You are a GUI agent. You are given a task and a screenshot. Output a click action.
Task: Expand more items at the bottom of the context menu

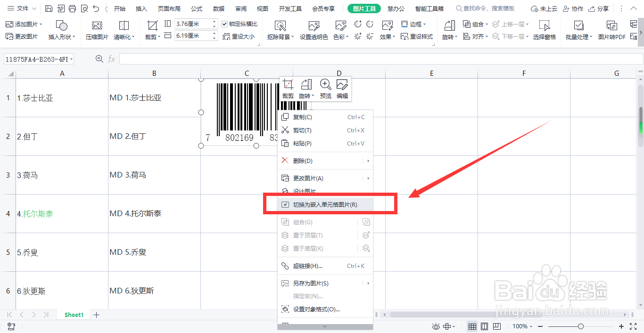click(325, 326)
